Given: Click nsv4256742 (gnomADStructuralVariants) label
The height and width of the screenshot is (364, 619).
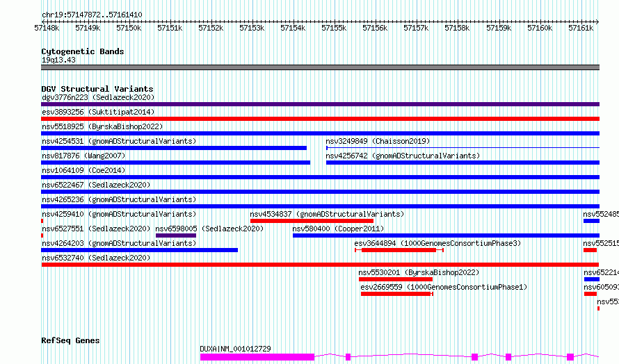Looking at the screenshot, I should (x=403, y=156).
